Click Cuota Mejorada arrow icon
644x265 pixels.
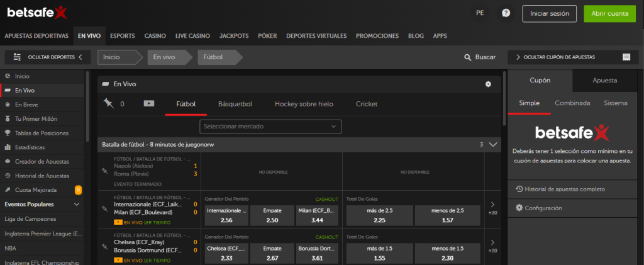8,190
